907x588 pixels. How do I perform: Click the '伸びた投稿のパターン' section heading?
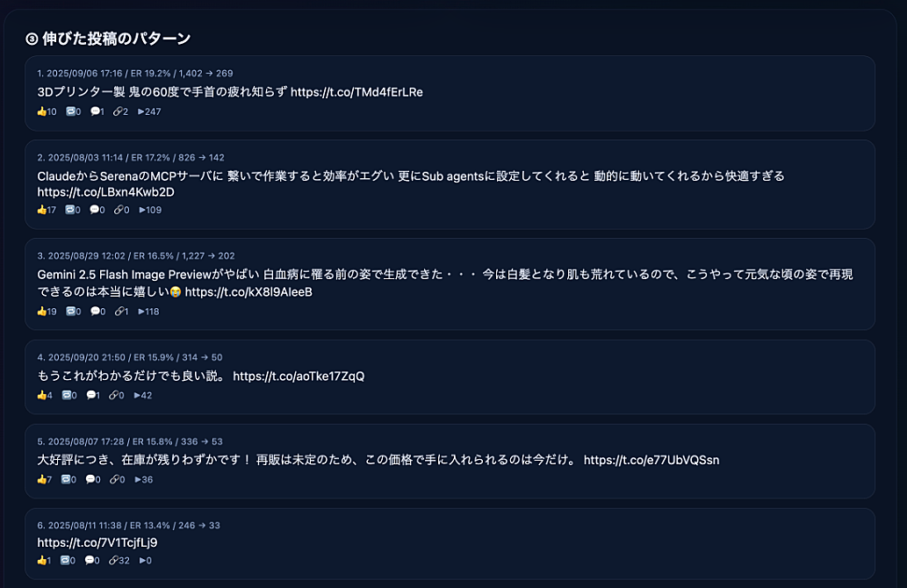click(116, 39)
